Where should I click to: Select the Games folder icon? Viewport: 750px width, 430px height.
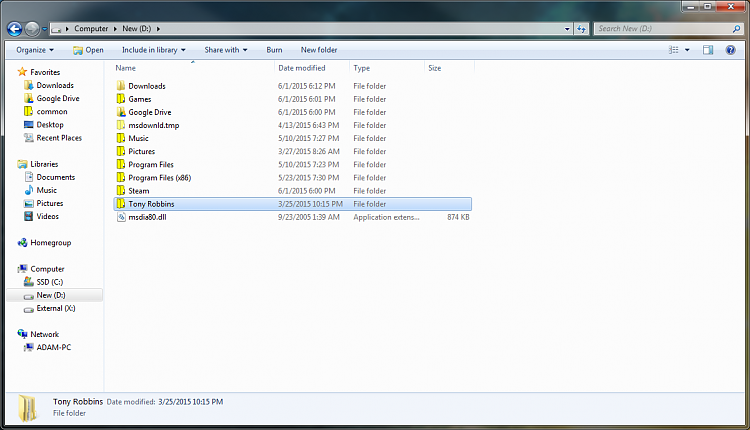click(x=121, y=99)
